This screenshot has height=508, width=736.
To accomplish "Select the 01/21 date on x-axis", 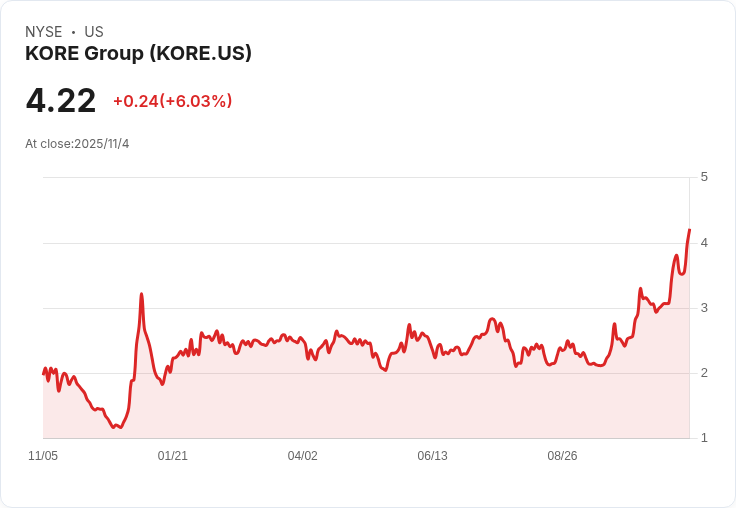I will point(173,456).
